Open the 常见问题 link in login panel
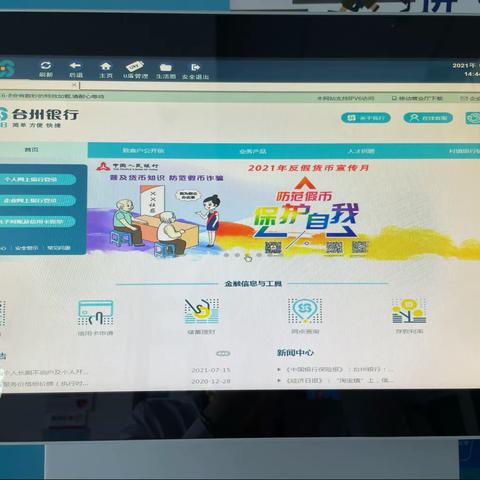The width and height of the screenshot is (480, 480). (x=59, y=248)
